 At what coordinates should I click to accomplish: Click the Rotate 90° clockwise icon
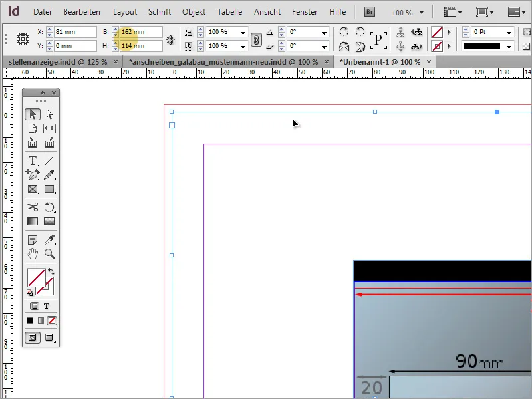344,32
